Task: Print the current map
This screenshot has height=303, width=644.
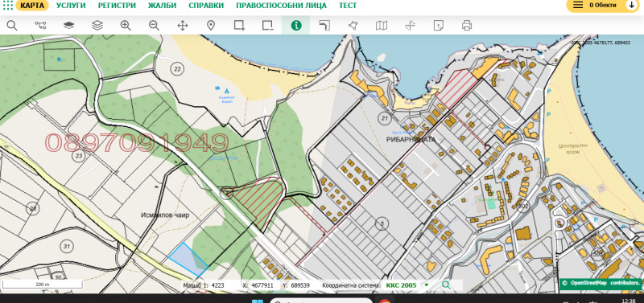Action: 467,26
